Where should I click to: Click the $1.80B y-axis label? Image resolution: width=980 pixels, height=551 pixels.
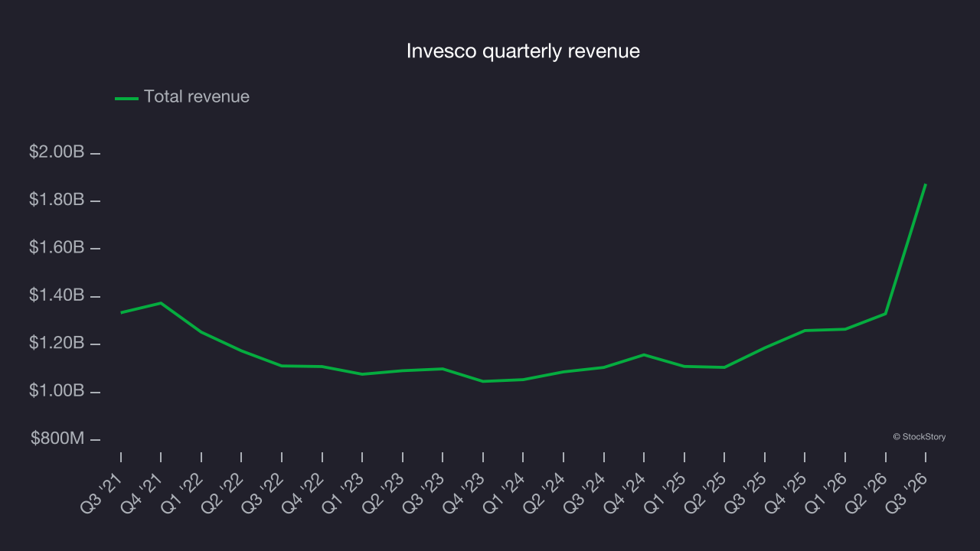coord(57,200)
